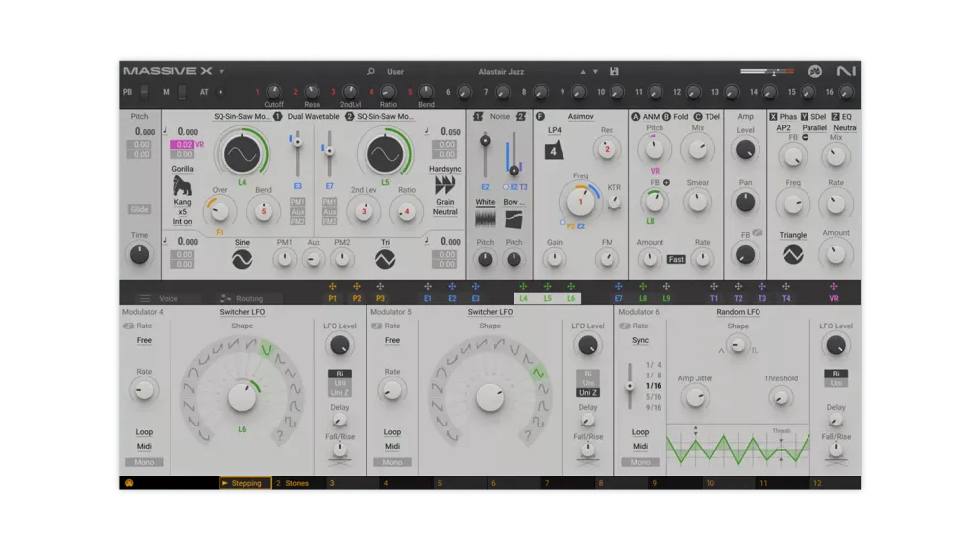
Task: Click the performer icon in bottom bar
Action: click(129, 483)
